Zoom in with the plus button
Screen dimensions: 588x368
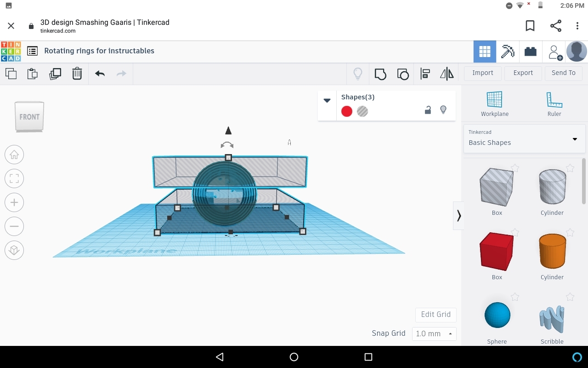point(14,202)
